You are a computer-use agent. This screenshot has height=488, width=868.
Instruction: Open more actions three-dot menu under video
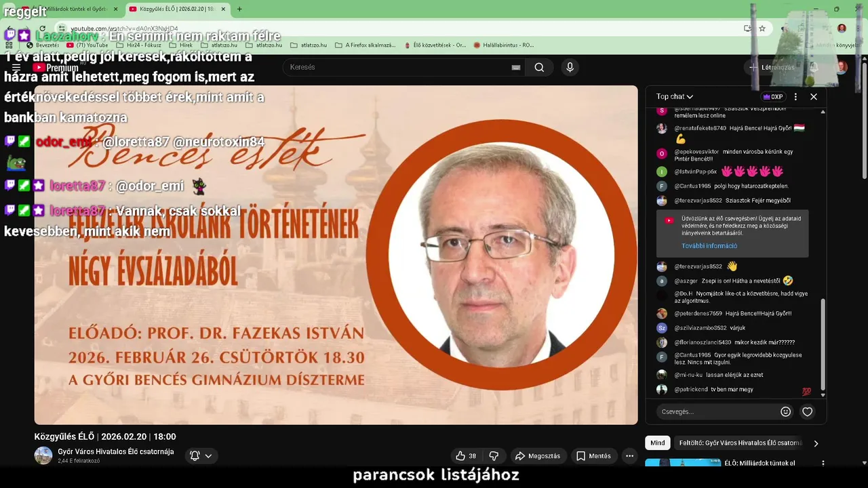coord(629,456)
